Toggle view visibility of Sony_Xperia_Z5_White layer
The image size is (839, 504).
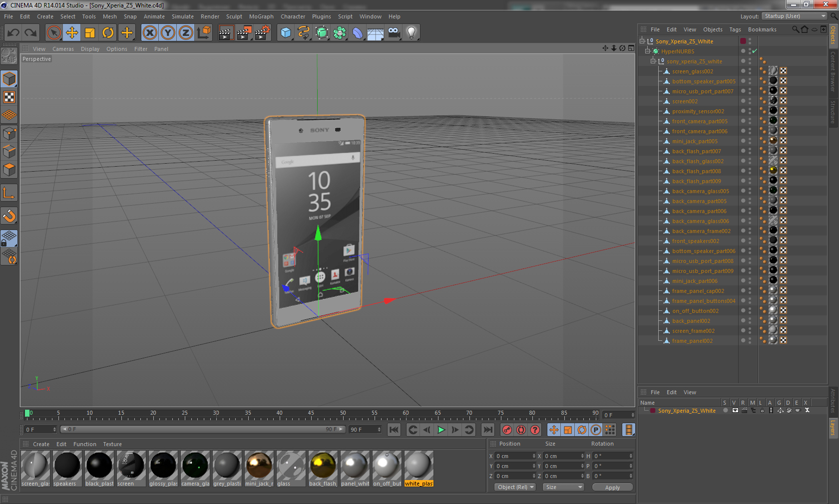(x=735, y=411)
